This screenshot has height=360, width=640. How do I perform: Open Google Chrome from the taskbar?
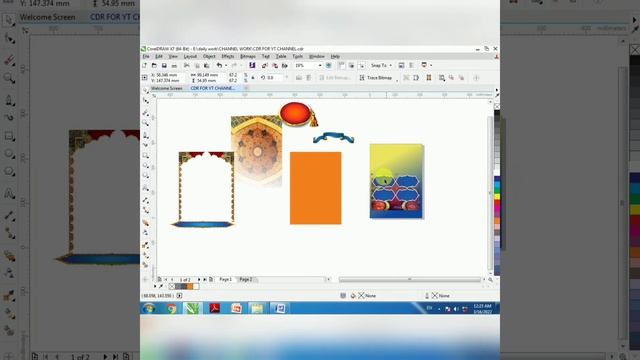click(172, 309)
